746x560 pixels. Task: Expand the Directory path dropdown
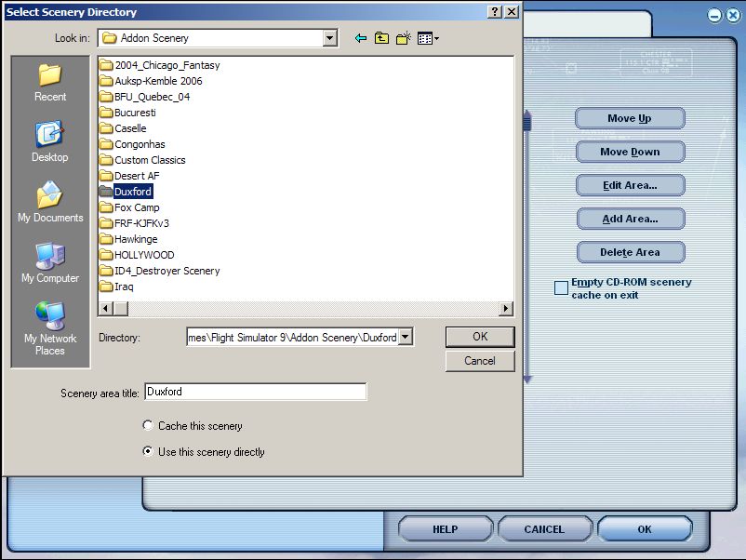[405, 338]
